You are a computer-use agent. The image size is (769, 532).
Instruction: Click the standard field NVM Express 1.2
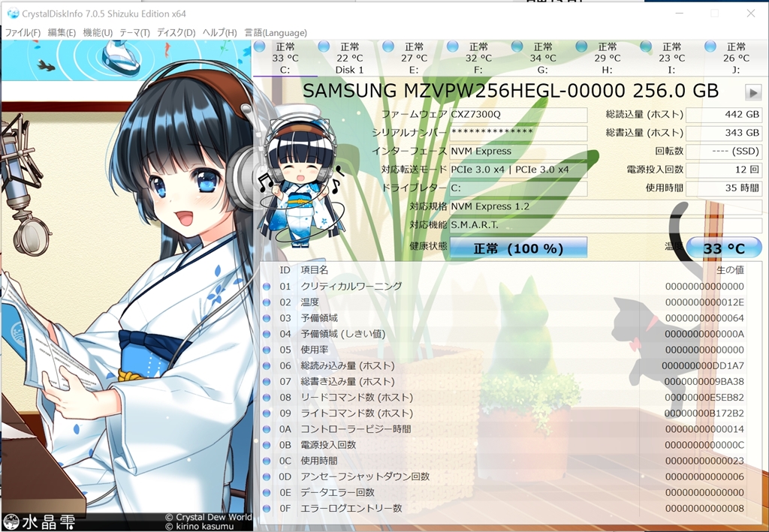point(606,206)
